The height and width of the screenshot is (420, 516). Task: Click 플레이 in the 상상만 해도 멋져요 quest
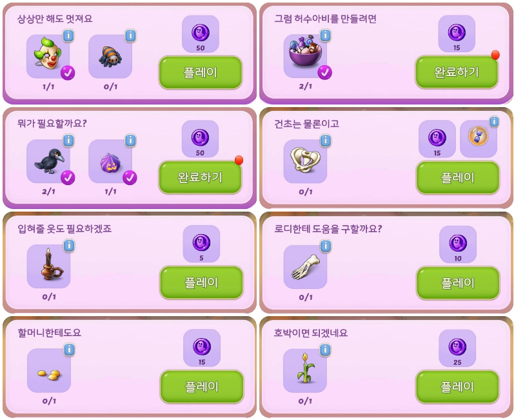(x=201, y=72)
